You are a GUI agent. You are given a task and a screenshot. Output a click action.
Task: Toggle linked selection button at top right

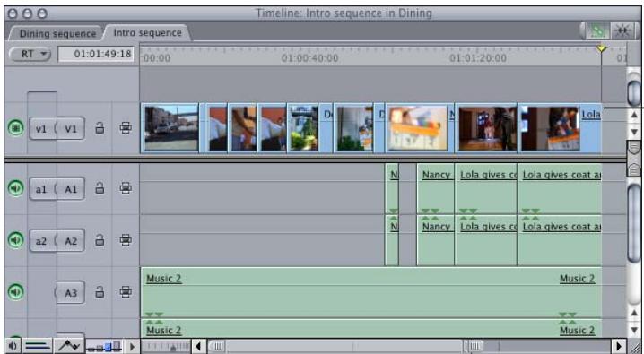(597, 31)
